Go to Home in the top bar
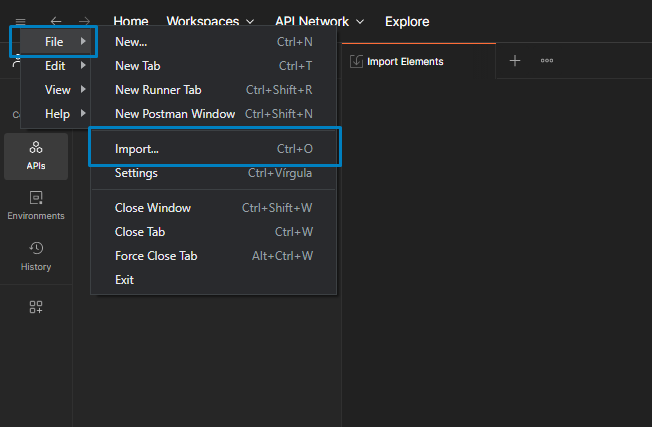652x427 pixels. point(131,21)
